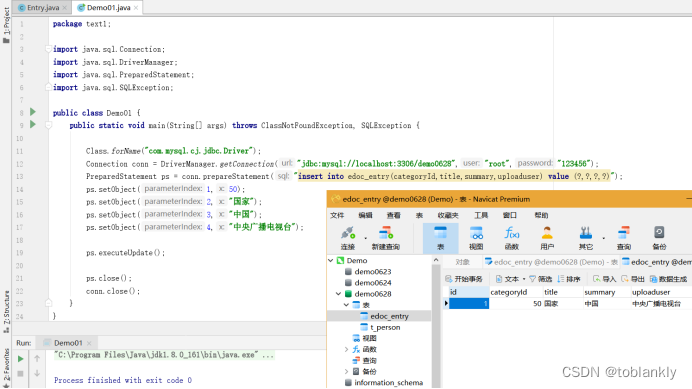Open the 窗口 (Window) menu in Navicat

510,215
